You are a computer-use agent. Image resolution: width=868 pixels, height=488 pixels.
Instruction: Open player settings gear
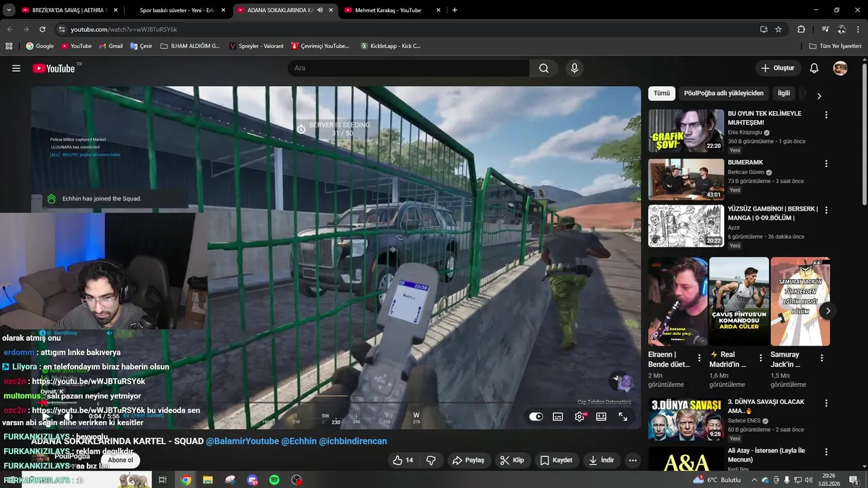coord(580,417)
